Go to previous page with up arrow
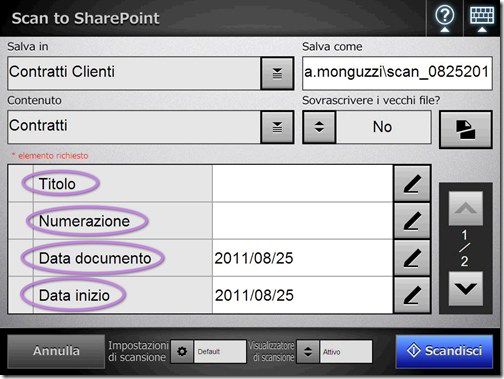This screenshot has height=379, width=504. 466,208
